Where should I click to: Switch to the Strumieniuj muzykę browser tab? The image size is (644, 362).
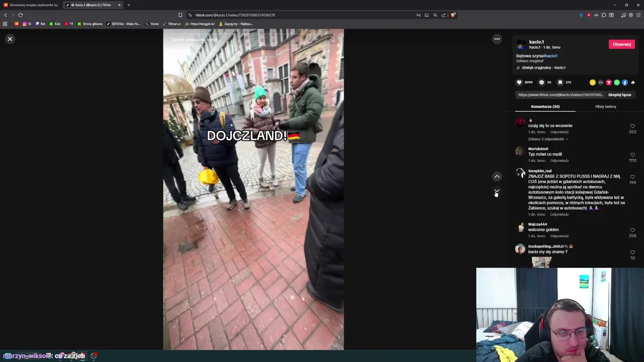click(31, 5)
